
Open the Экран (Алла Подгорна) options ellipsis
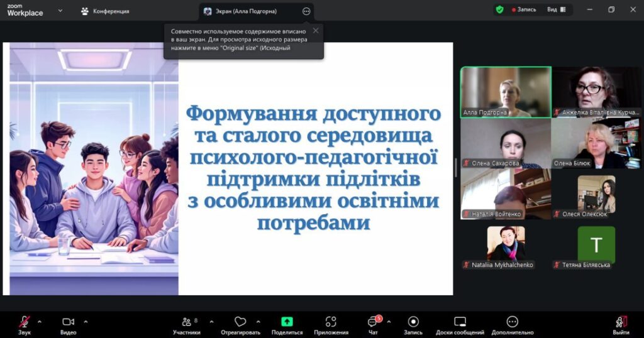click(306, 11)
